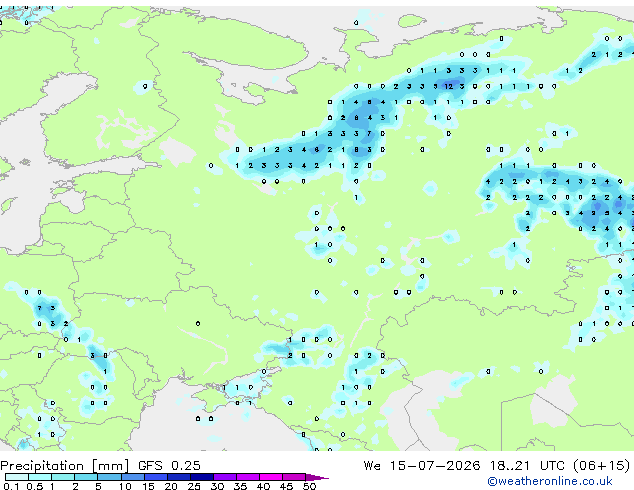Click legend label "25"

click(x=194, y=486)
